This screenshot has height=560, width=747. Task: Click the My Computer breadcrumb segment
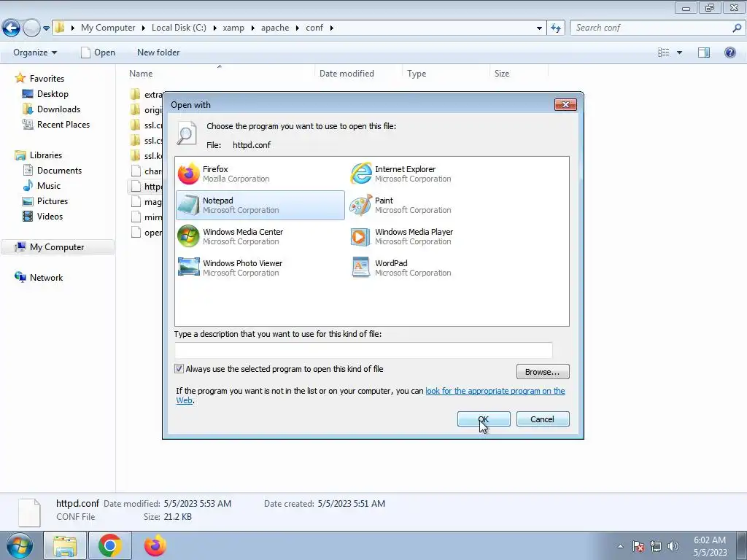pyautogui.click(x=108, y=28)
